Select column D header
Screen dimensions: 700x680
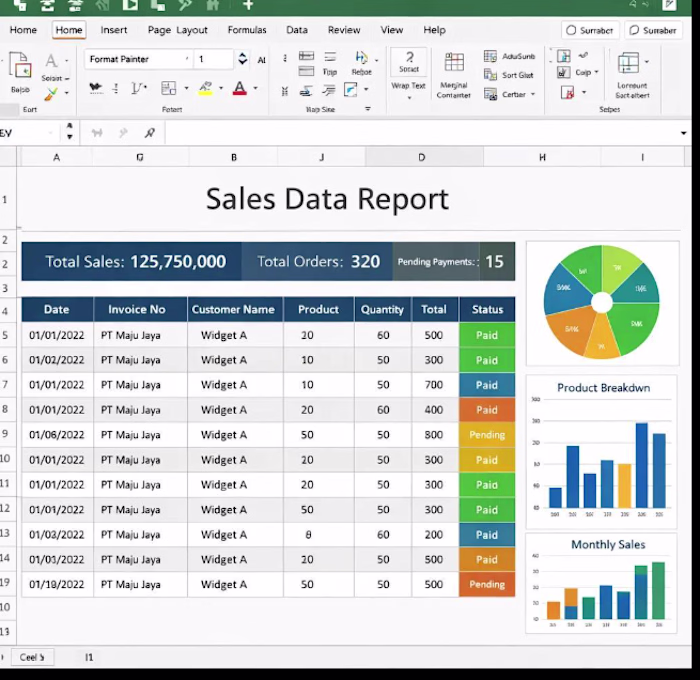pos(422,157)
